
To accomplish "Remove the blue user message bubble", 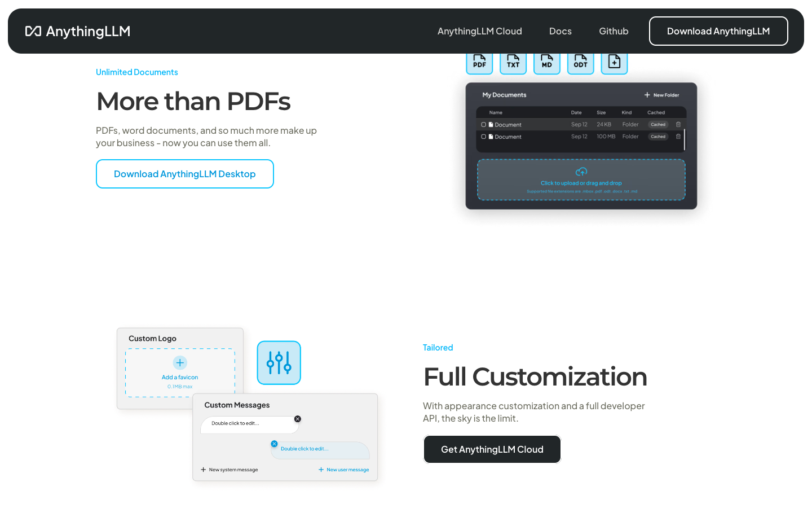I will tap(274, 444).
